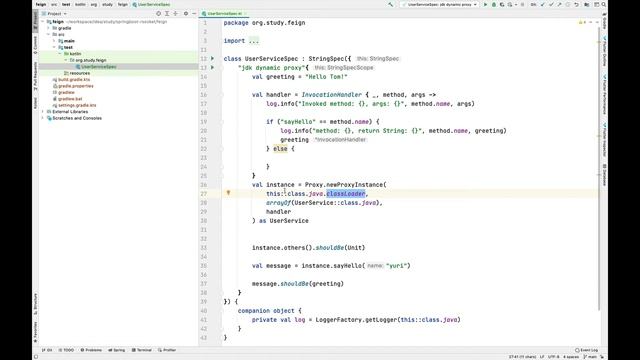This screenshot has width=640, height=360.
Task: Click Select Opened File target icon in Project panel
Action: (158, 13)
